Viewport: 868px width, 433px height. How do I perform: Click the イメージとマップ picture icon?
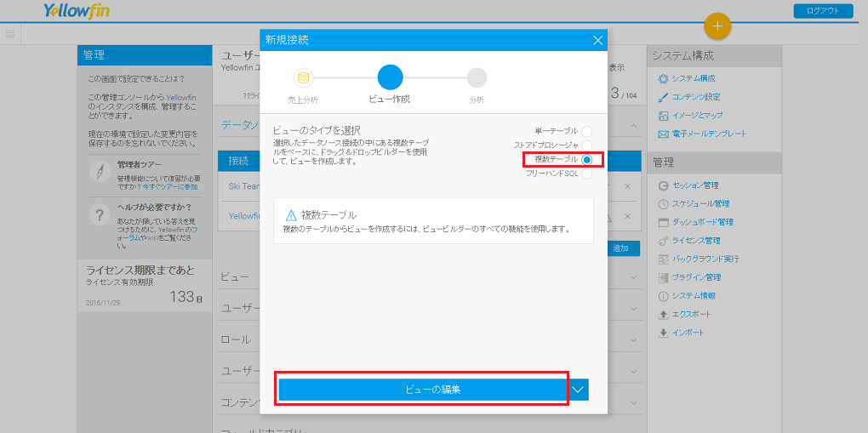pyautogui.click(x=663, y=116)
